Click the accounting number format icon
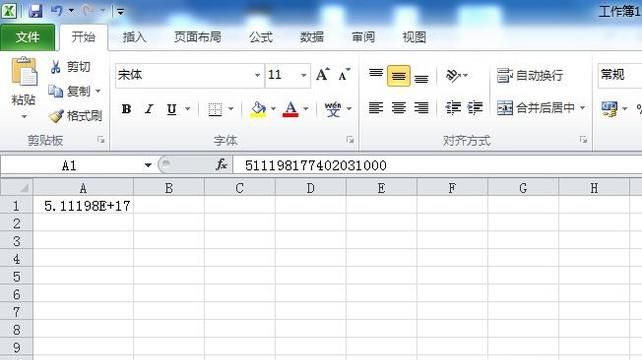The image size is (642, 360). pyautogui.click(x=609, y=109)
